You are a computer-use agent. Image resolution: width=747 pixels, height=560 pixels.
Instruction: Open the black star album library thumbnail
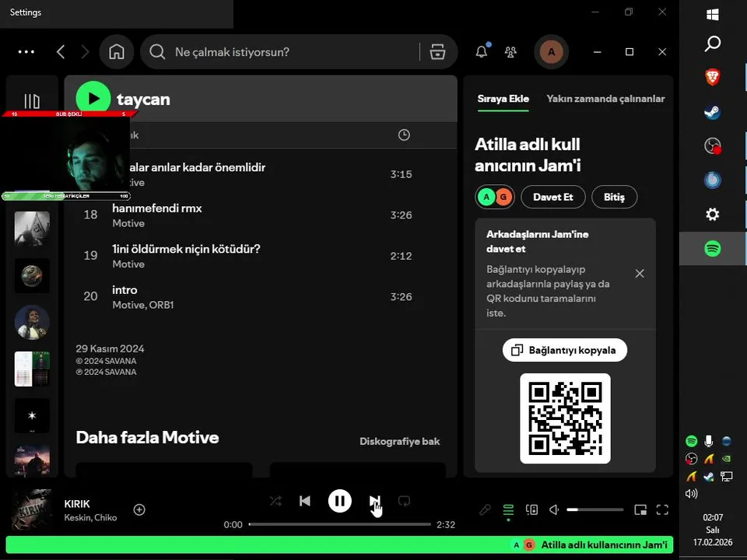pyautogui.click(x=32, y=415)
